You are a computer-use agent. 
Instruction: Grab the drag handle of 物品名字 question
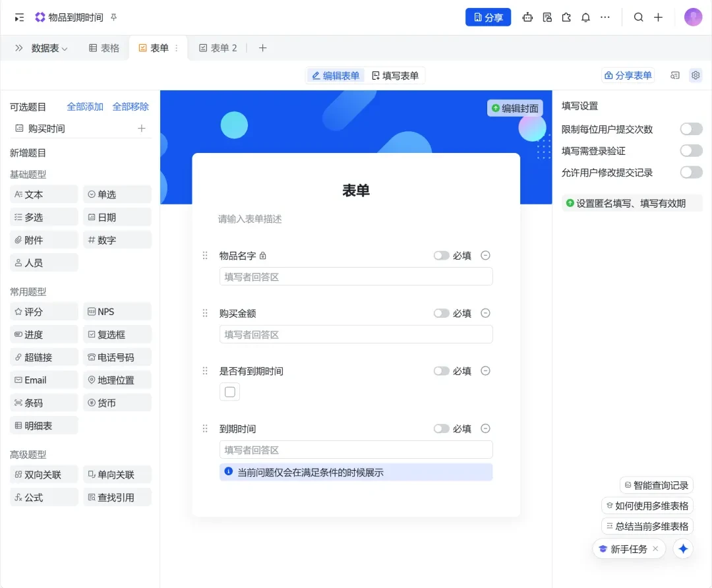[x=205, y=255]
